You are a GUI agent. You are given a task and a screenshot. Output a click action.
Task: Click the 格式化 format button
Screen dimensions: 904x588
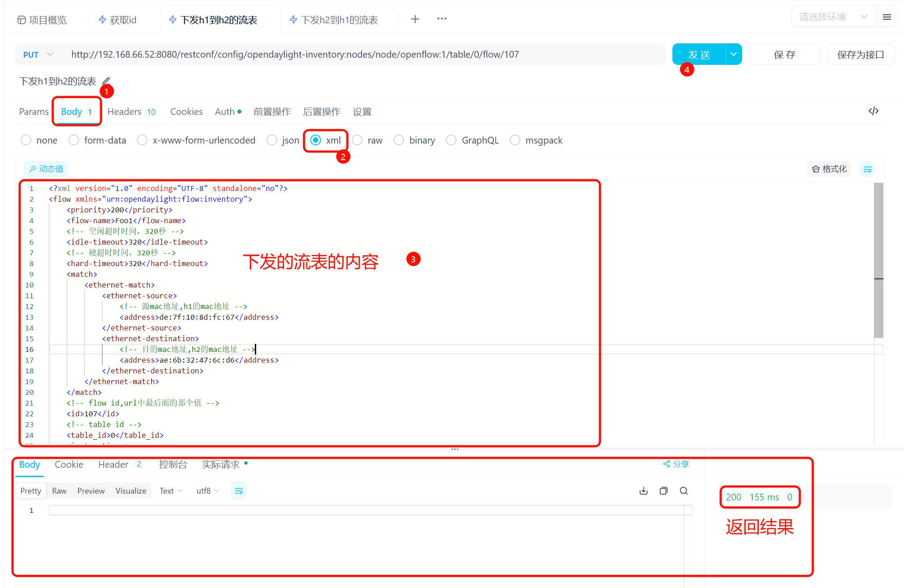click(829, 169)
